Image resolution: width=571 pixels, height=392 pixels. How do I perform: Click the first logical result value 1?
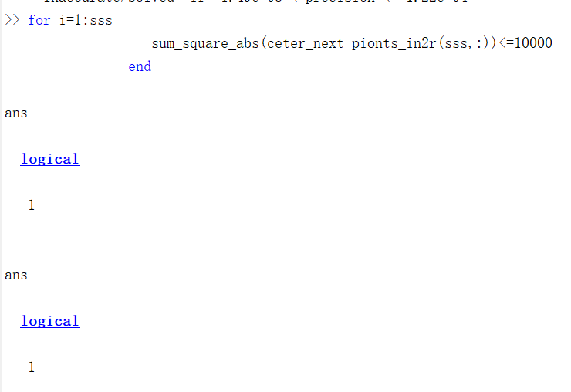coord(32,204)
